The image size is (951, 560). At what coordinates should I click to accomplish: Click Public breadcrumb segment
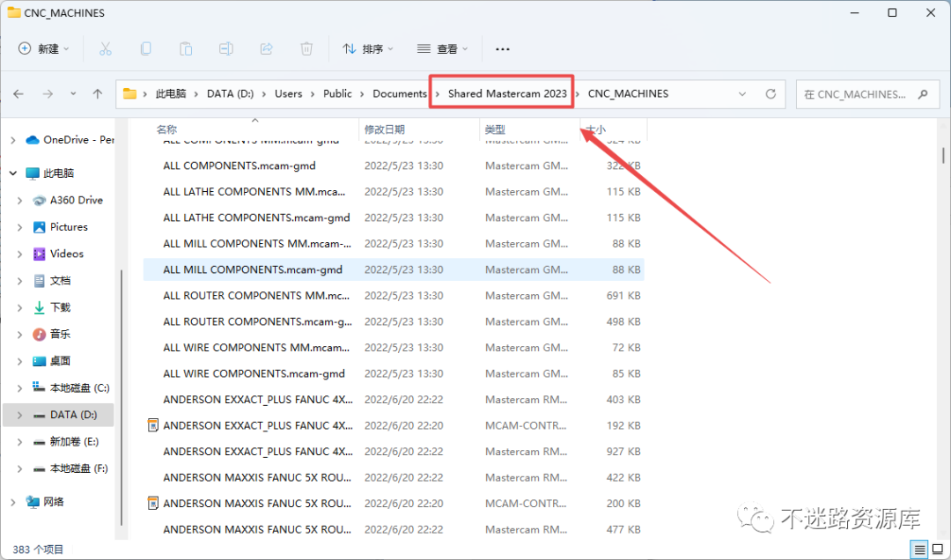[337, 94]
